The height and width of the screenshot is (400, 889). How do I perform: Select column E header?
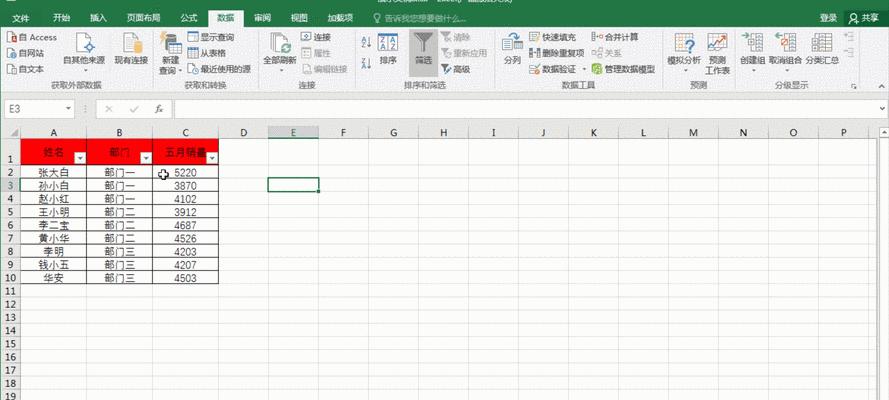point(293,133)
